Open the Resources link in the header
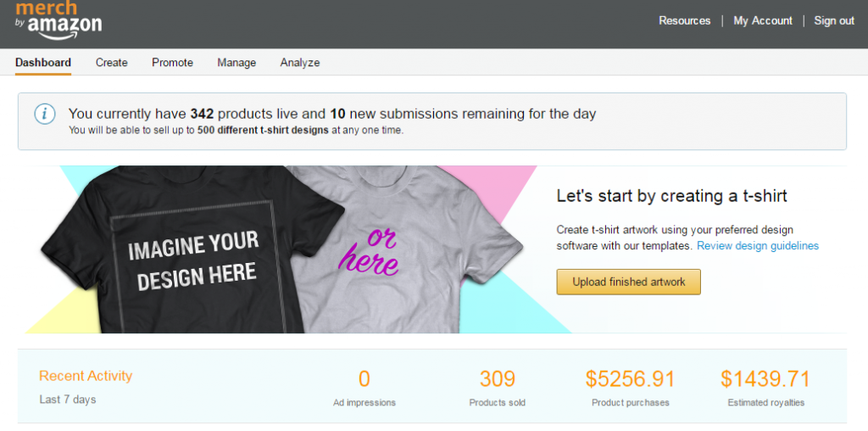Viewport: 868px width, 431px height. pyautogui.click(x=685, y=20)
